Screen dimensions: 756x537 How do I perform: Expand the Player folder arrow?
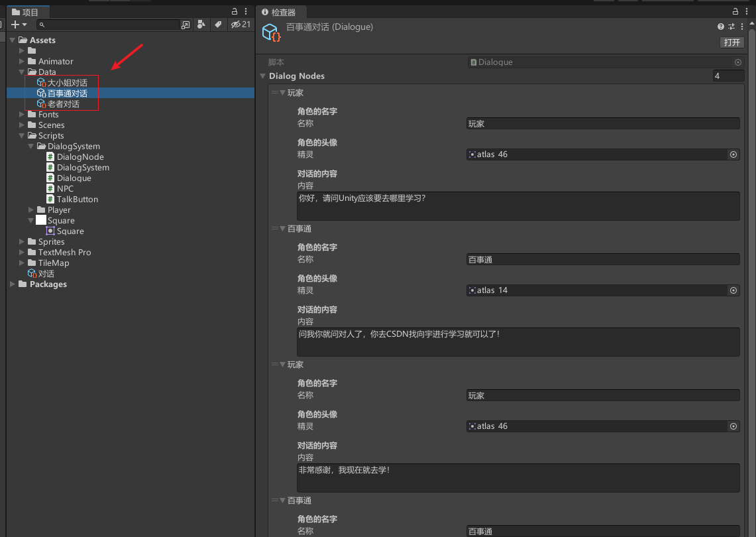pos(31,210)
